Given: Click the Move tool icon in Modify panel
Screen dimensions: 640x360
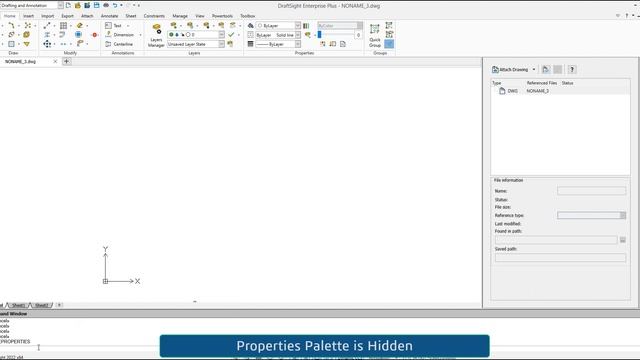Looking at the screenshot, I should pos(47,44).
